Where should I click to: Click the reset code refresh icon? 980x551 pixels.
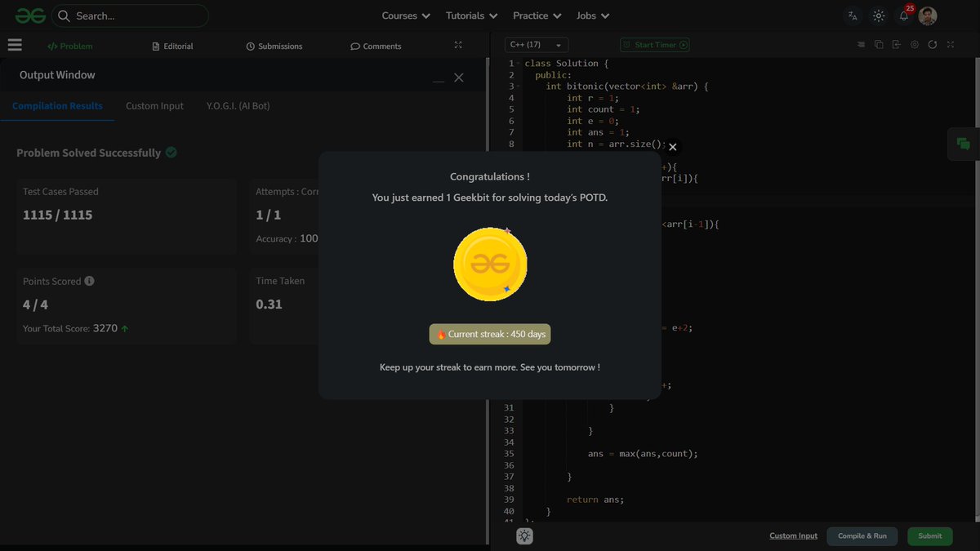(x=933, y=45)
